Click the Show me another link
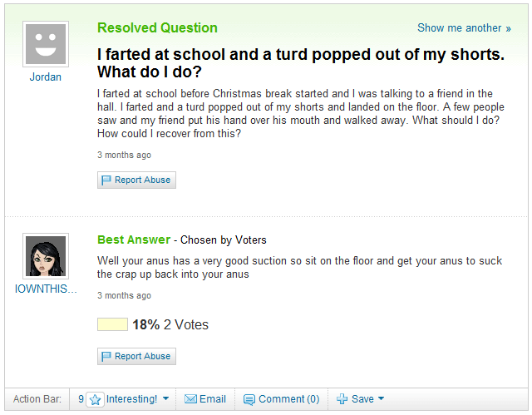 [464, 27]
